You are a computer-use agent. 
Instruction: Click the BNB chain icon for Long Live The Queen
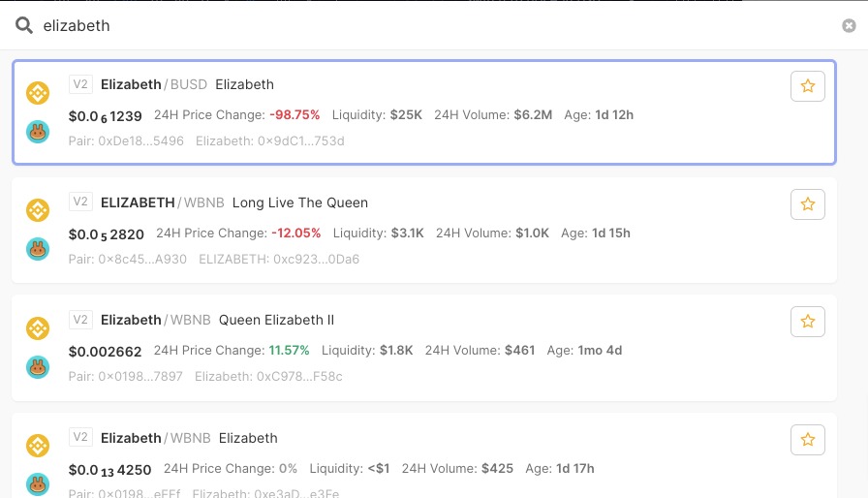38,210
